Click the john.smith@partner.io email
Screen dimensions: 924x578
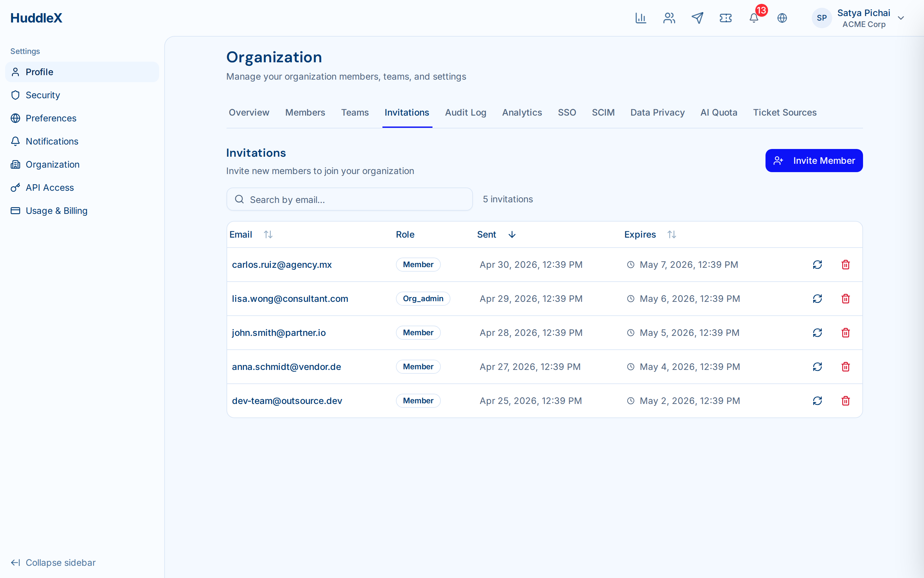tap(279, 333)
